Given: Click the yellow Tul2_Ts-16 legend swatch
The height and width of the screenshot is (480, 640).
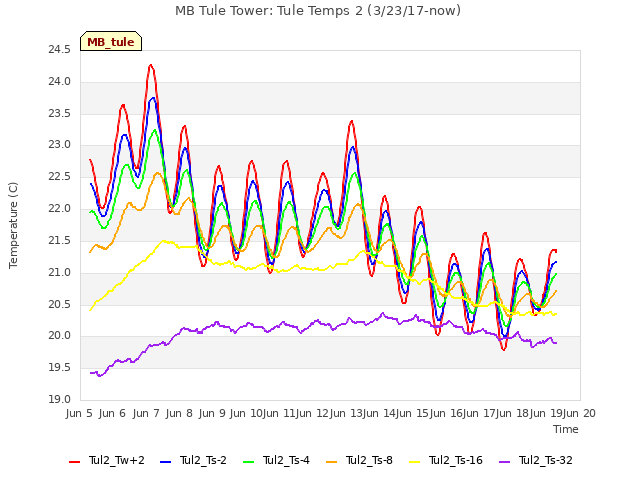Looking at the screenshot, I should click(x=415, y=462).
